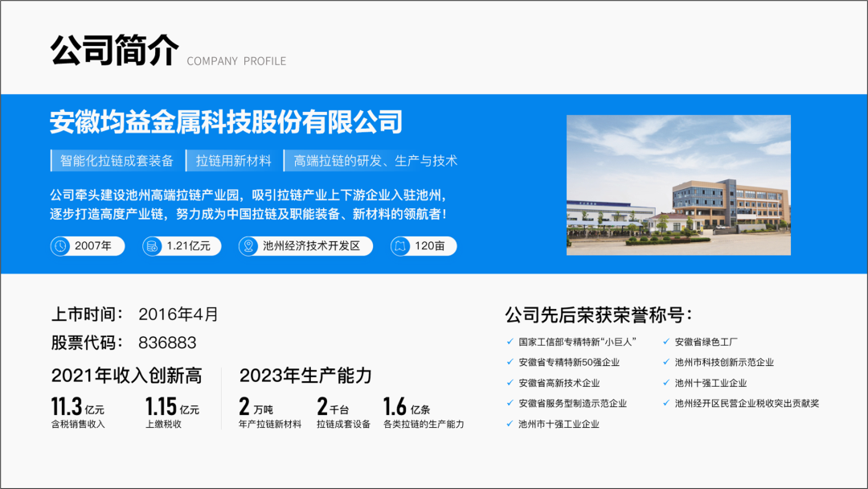
Task: Select the 安徽均益金属科技股份有限公司 heading
Action: click(226, 121)
